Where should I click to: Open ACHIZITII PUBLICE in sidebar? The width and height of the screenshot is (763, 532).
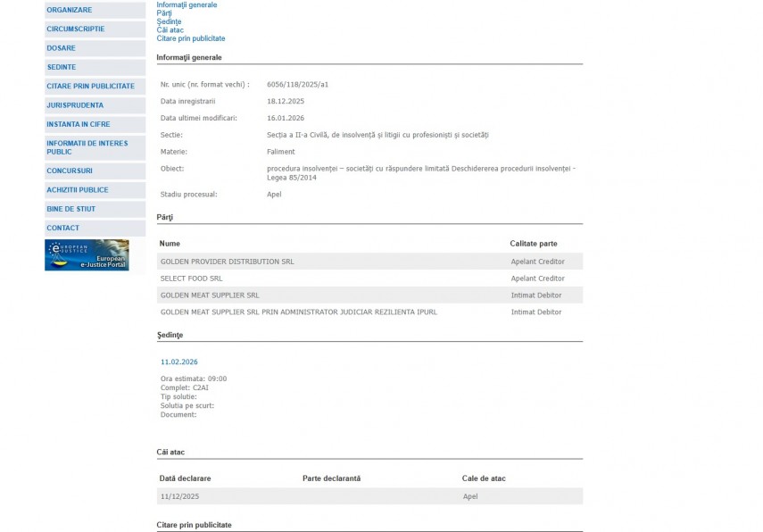pos(78,190)
